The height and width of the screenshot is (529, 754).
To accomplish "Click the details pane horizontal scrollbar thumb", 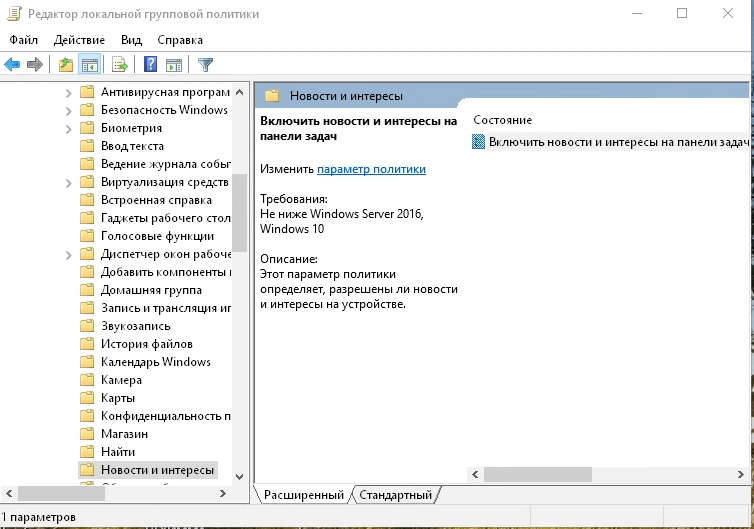I will pos(538,474).
